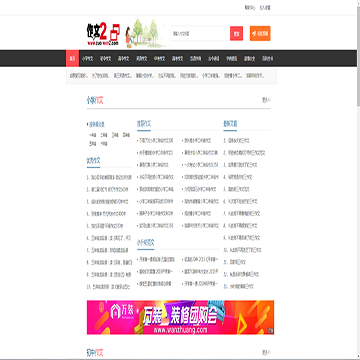Open the 更多 link of 小学作文 section
Screen dimensions: 360x360
point(266,100)
